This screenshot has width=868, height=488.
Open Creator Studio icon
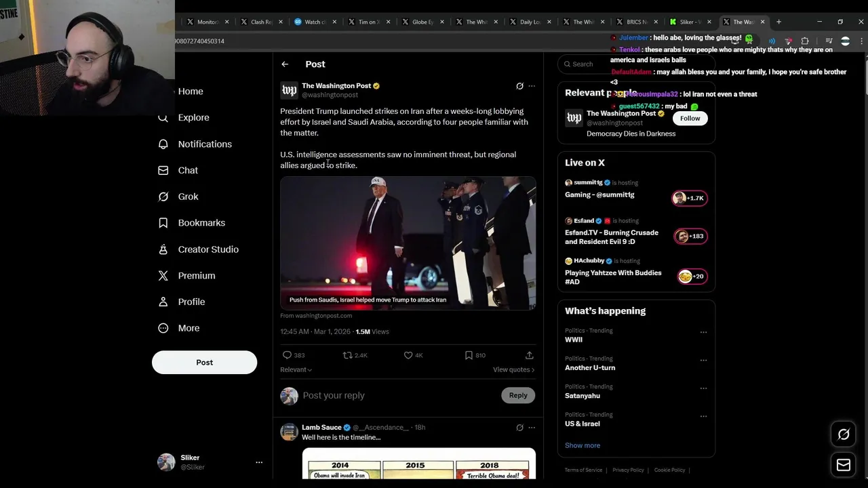click(x=163, y=249)
